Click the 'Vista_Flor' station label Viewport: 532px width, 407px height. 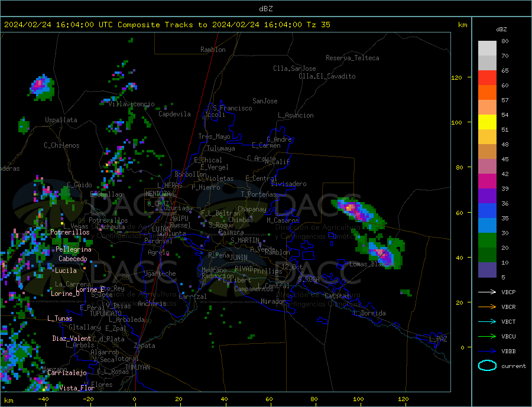click(x=77, y=388)
